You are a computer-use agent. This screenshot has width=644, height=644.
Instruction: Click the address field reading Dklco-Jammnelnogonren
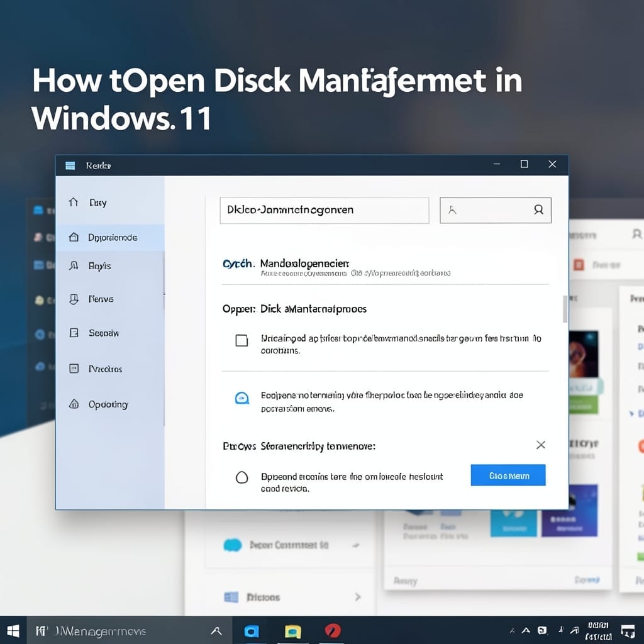click(x=325, y=210)
